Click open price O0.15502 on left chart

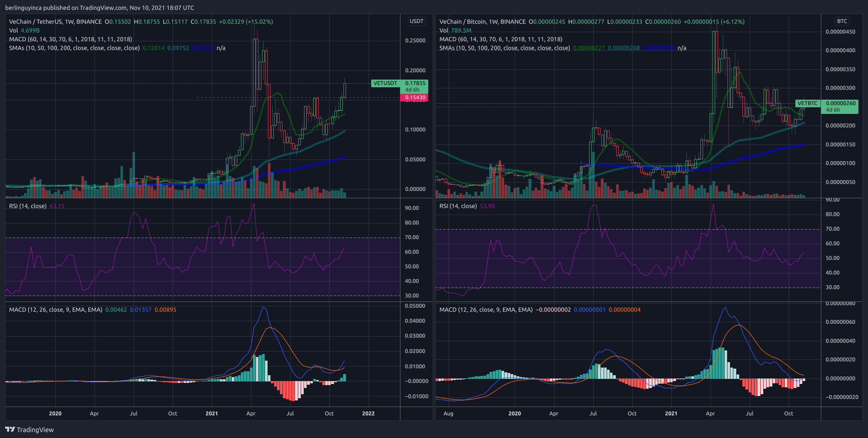click(118, 22)
